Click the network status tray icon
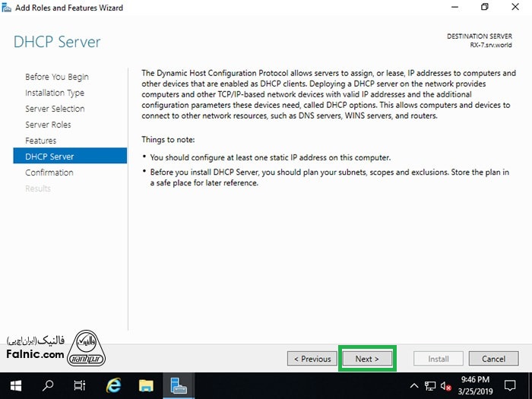 tap(430, 385)
